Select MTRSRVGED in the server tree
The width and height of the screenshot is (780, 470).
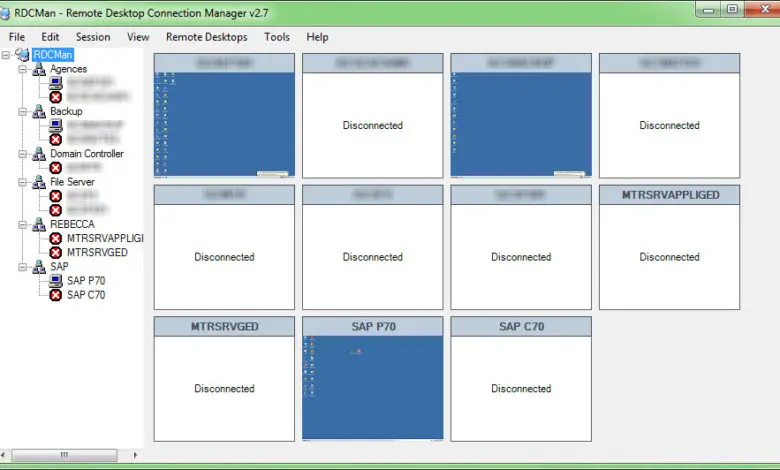tap(98, 253)
